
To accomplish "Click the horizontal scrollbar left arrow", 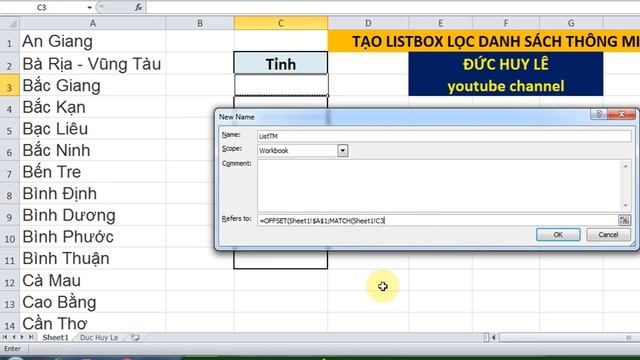I will (493, 338).
